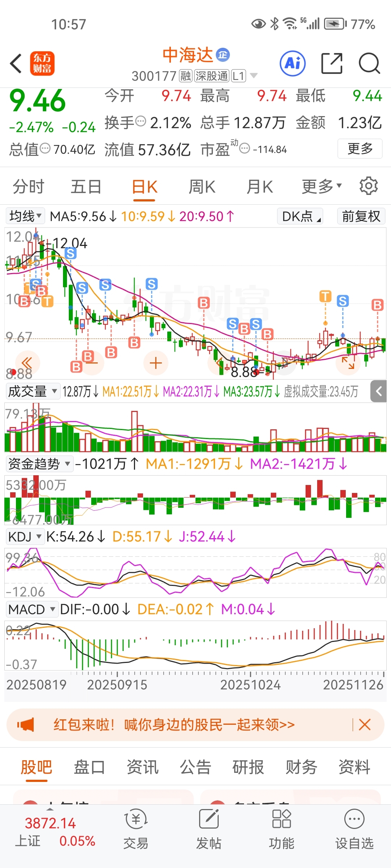Open the 成交量 indicator dropdown
391x868 pixels.
pyautogui.click(x=33, y=391)
